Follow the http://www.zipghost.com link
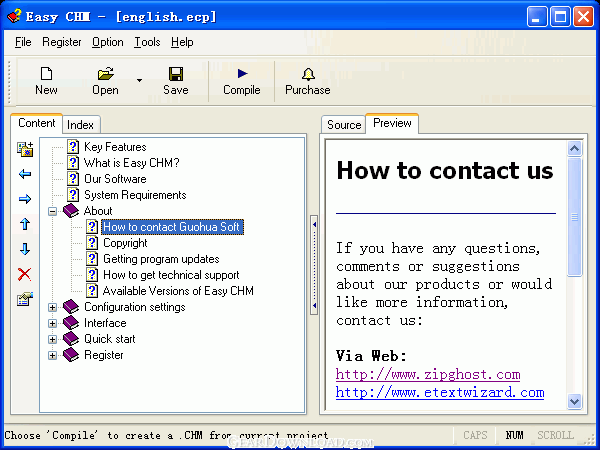The image size is (600, 450). [428, 374]
